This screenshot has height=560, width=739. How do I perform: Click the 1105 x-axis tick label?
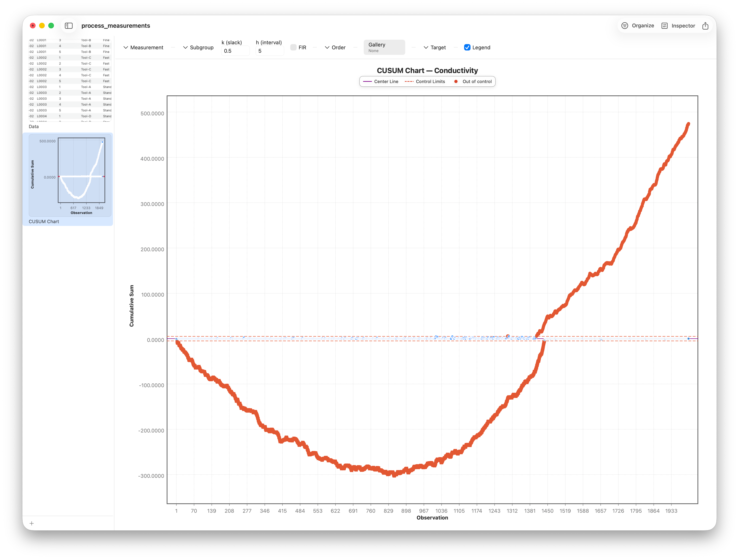459,511
